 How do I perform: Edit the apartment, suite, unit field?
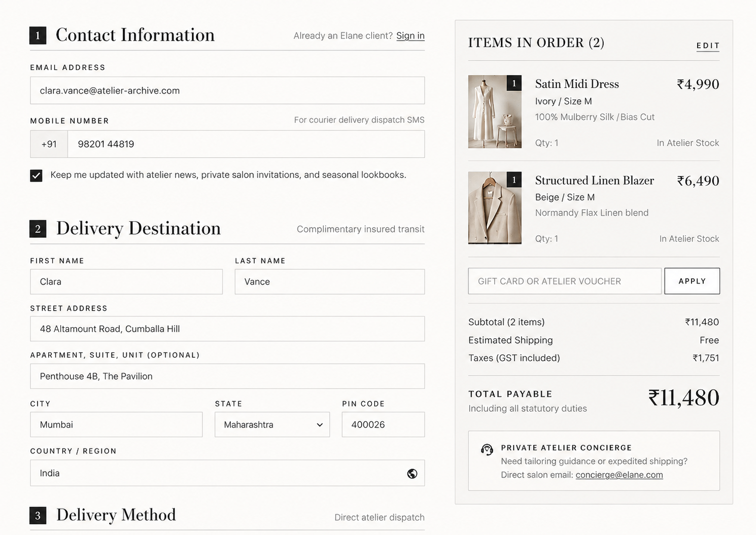(x=227, y=376)
